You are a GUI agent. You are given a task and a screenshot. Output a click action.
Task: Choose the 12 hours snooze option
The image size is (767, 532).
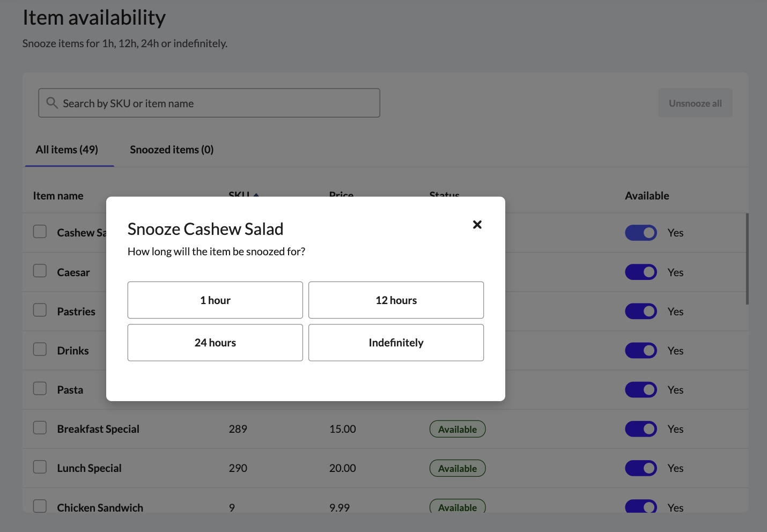click(x=396, y=300)
